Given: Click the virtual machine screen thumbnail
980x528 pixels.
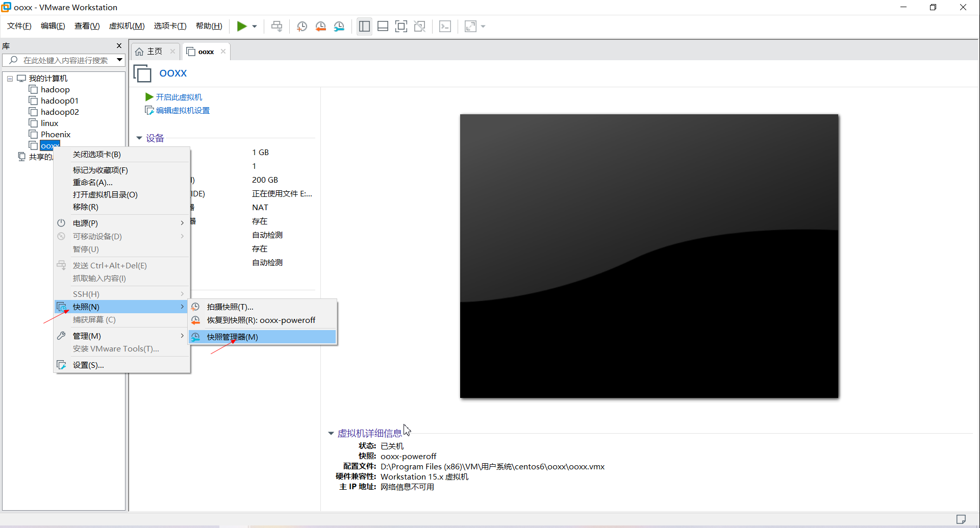Looking at the screenshot, I should 649,256.
